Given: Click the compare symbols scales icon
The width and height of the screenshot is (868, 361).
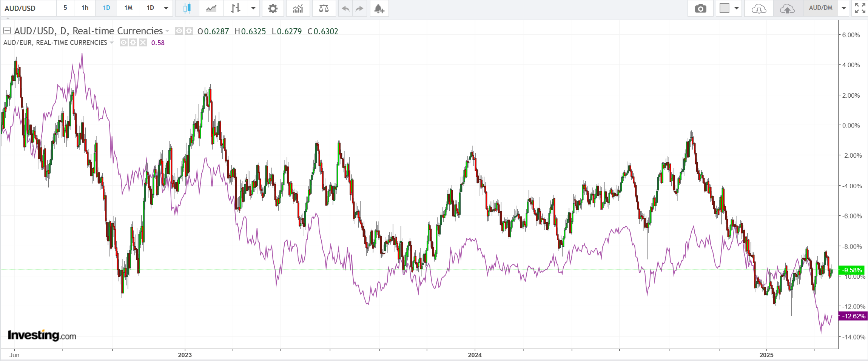Looking at the screenshot, I should [x=324, y=8].
